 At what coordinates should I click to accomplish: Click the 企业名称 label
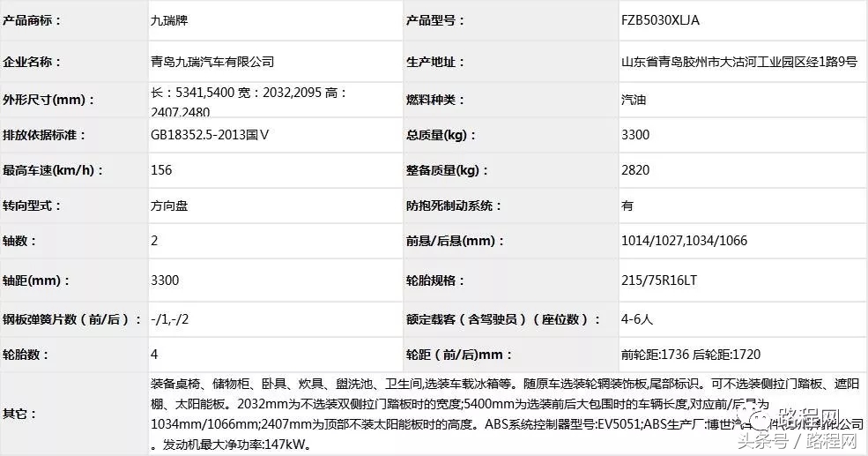32,62
